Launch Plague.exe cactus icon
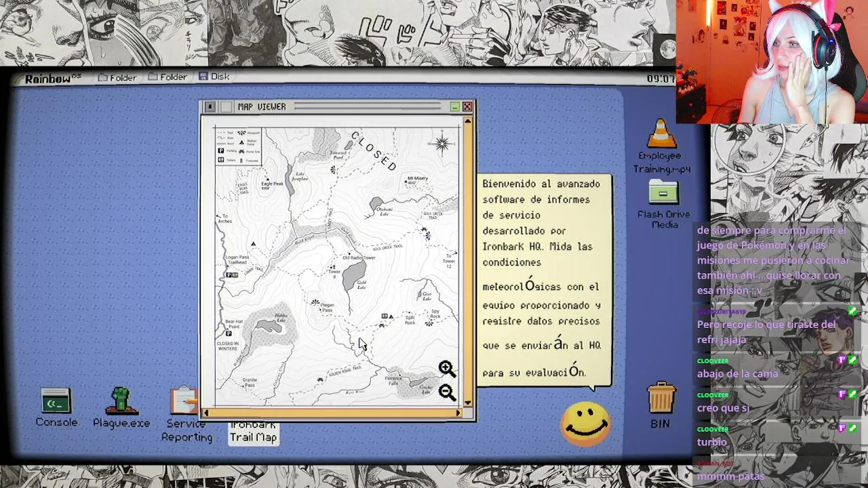 tap(121, 407)
